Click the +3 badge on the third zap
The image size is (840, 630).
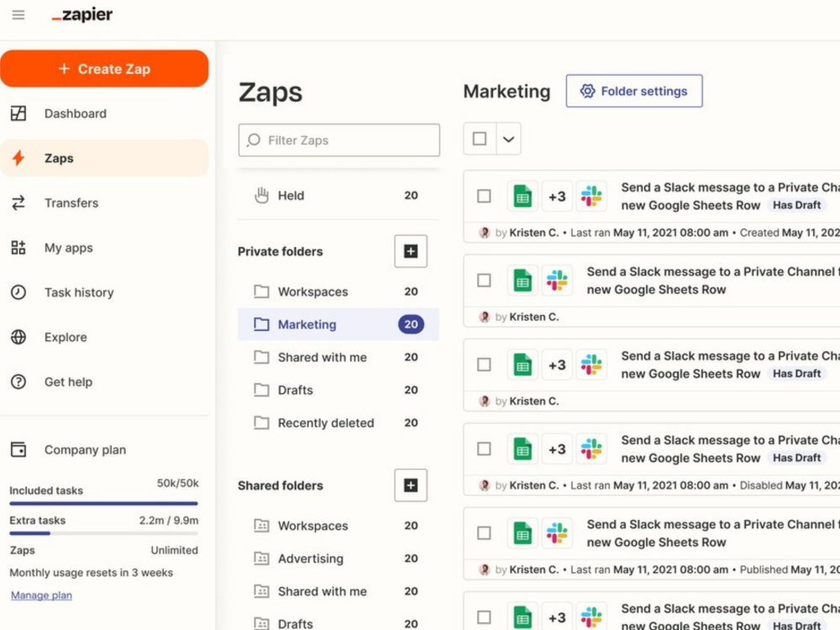point(557,365)
